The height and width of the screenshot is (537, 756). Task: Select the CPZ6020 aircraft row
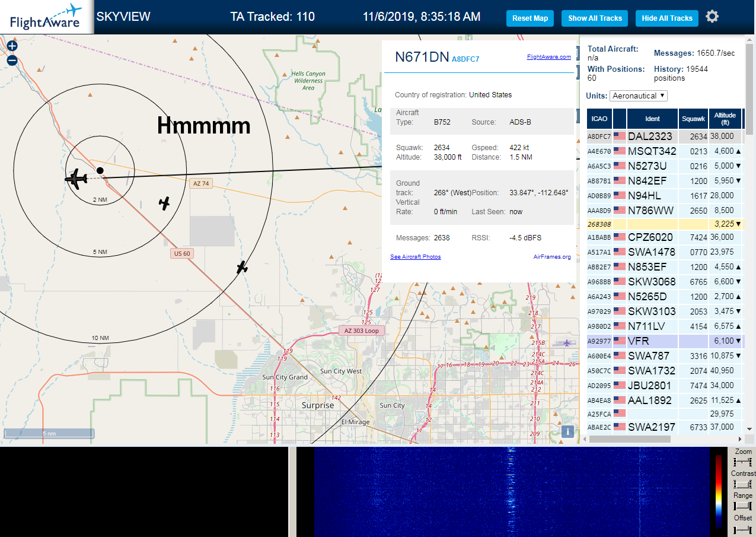(x=665, y=237)
